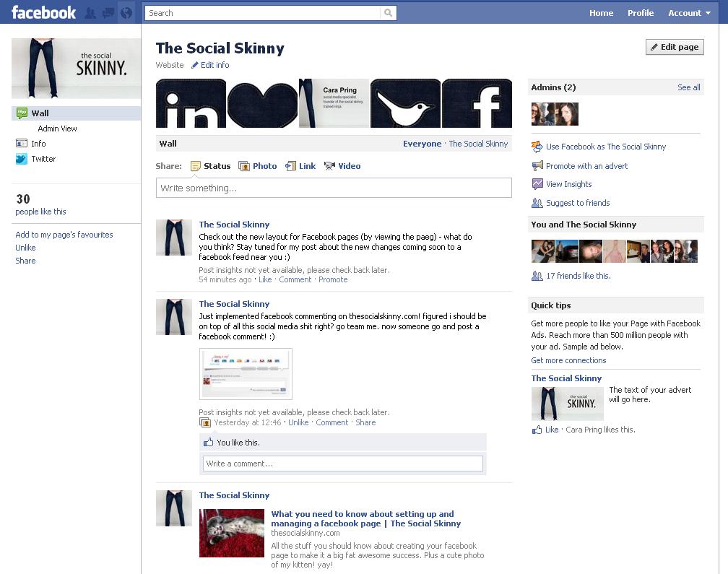Click the Twitter bird denim banner image
Viewport: 728px width, 574px height.
[x=405, y=103]
